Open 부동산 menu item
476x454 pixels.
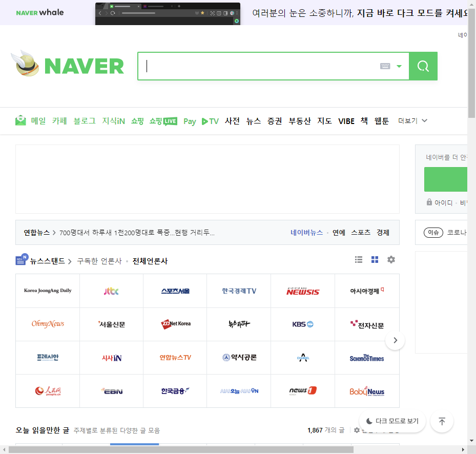click(300, 121)
